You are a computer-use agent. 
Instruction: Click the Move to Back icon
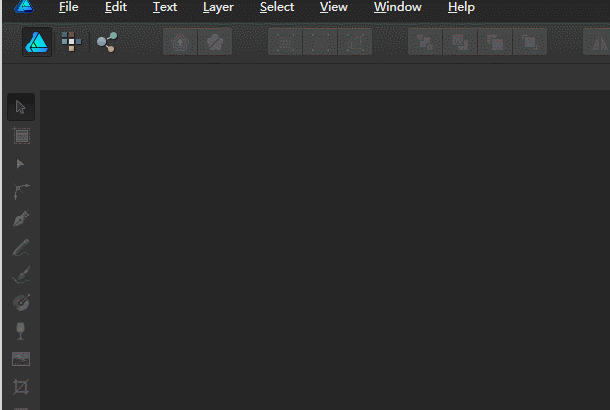[425, 42]
